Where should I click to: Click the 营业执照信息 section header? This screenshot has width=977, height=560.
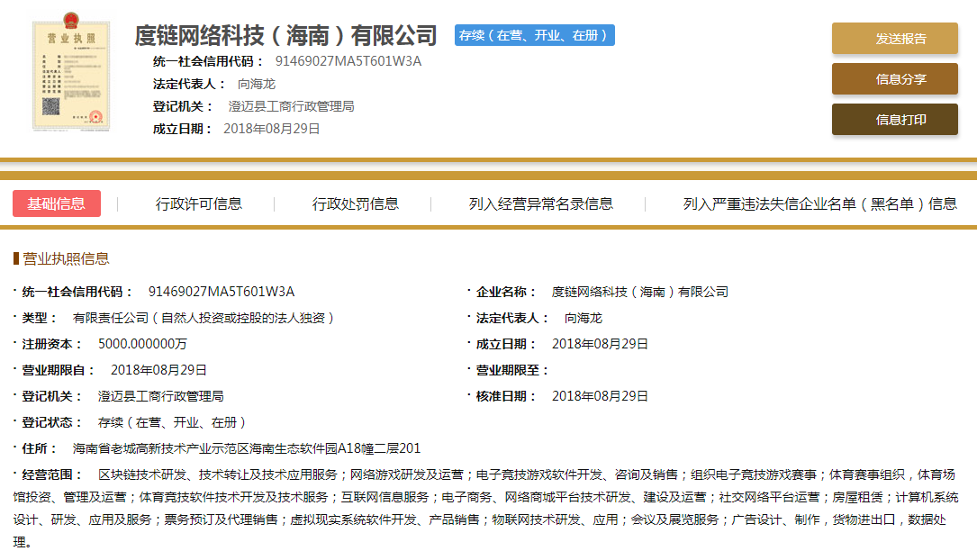tap(66, 258)
